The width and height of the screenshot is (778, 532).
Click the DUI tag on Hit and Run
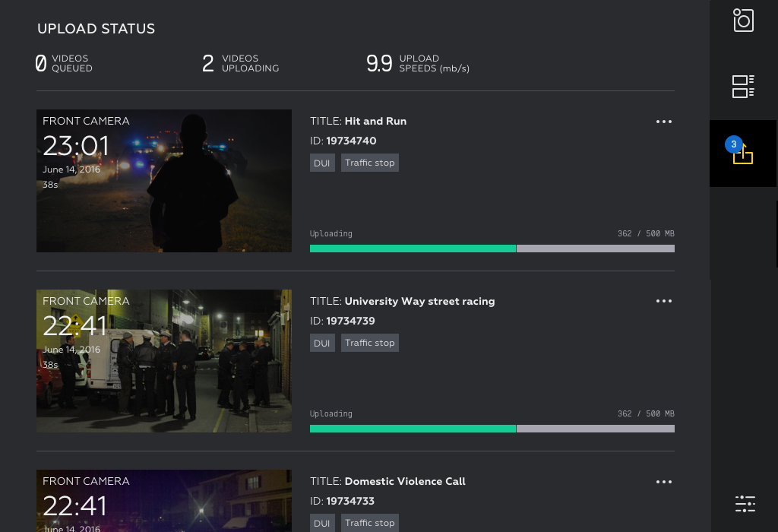coord(322,163)
